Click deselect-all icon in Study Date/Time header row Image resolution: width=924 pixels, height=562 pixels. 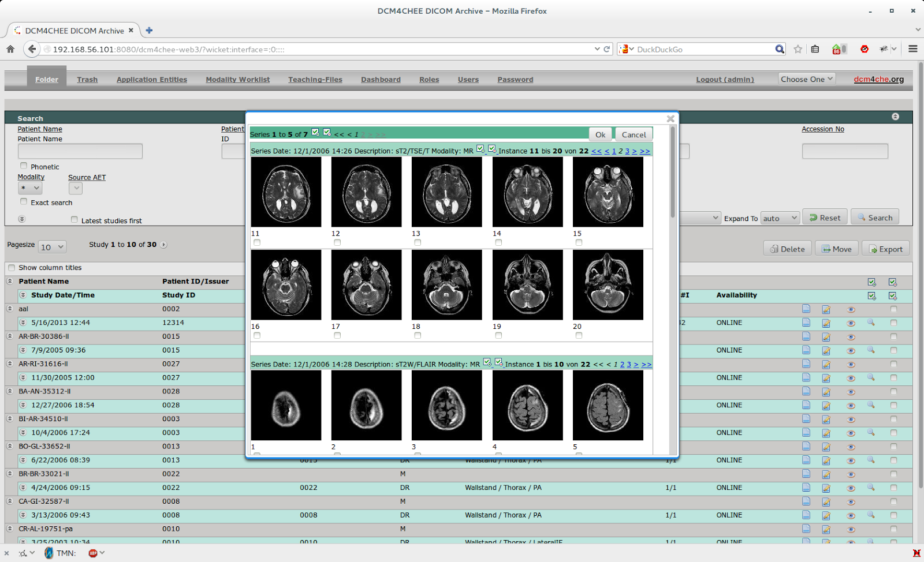click(893, 296)
